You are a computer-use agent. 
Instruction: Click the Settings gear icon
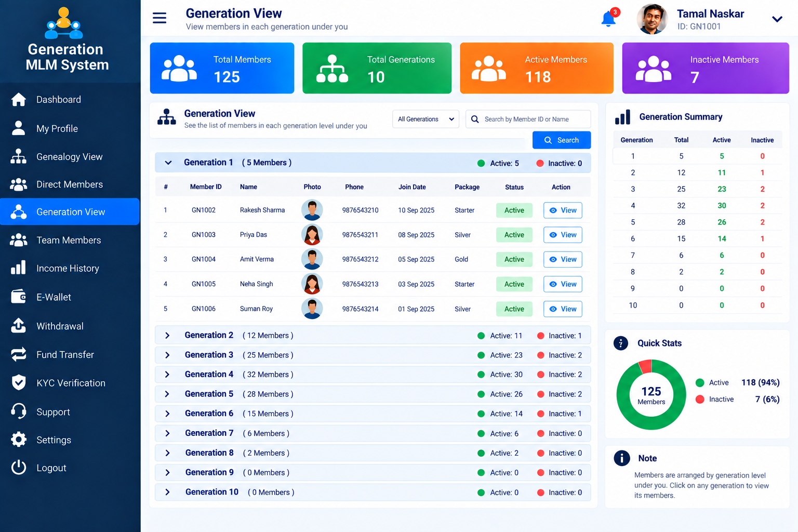(x=19, y=440)
